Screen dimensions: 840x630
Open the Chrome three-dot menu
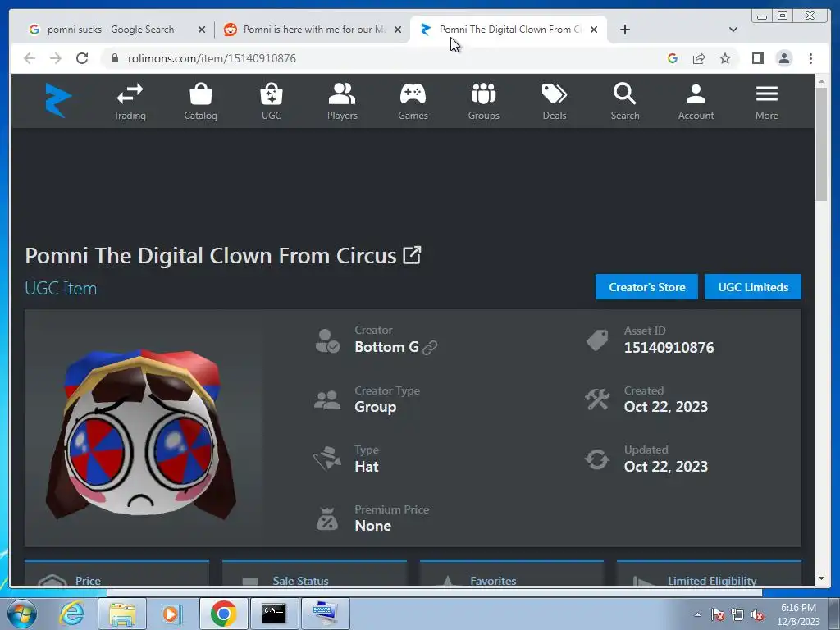pyautogui.click(x=810, y=58)
